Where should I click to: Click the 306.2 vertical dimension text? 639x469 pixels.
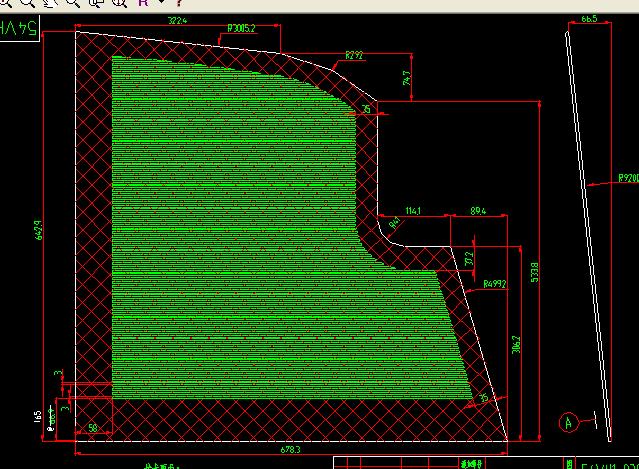coord(516,344)
